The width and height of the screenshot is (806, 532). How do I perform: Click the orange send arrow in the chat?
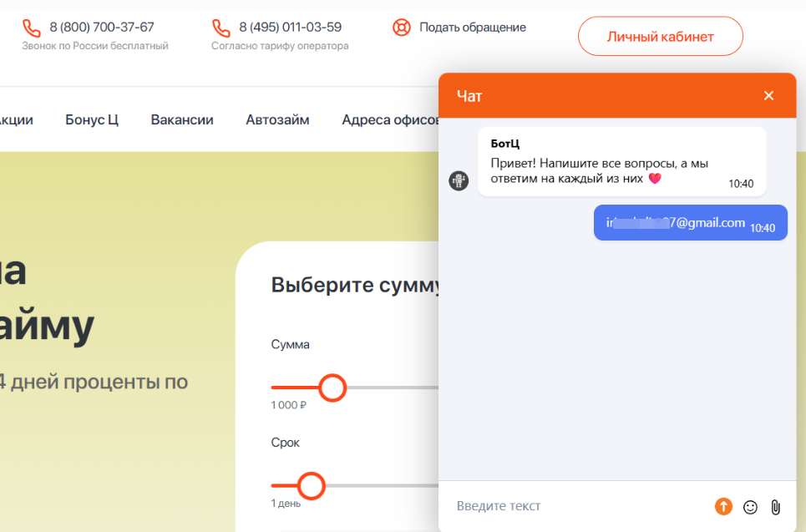click(723, 506)
